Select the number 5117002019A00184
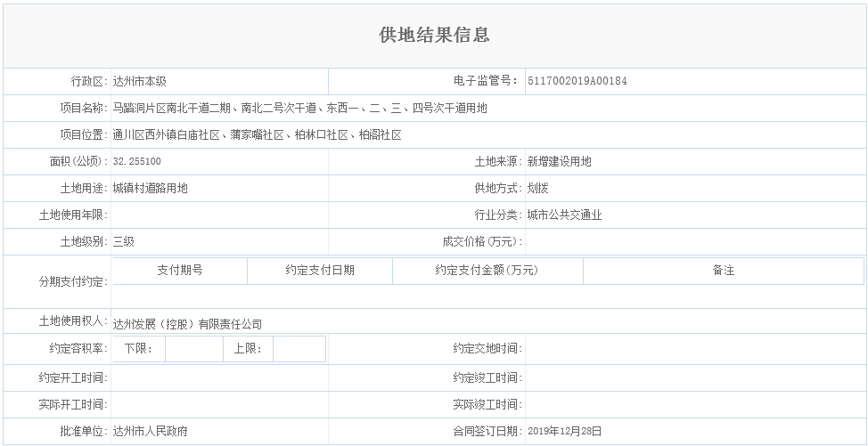Viewport: 868px width, 446px height. coord(577,81)
